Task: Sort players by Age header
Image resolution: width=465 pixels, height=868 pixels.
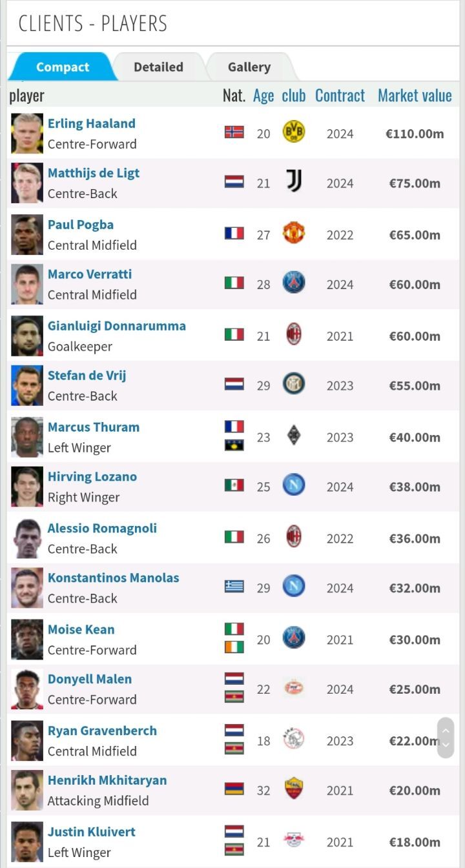Action: click(263, 96)
